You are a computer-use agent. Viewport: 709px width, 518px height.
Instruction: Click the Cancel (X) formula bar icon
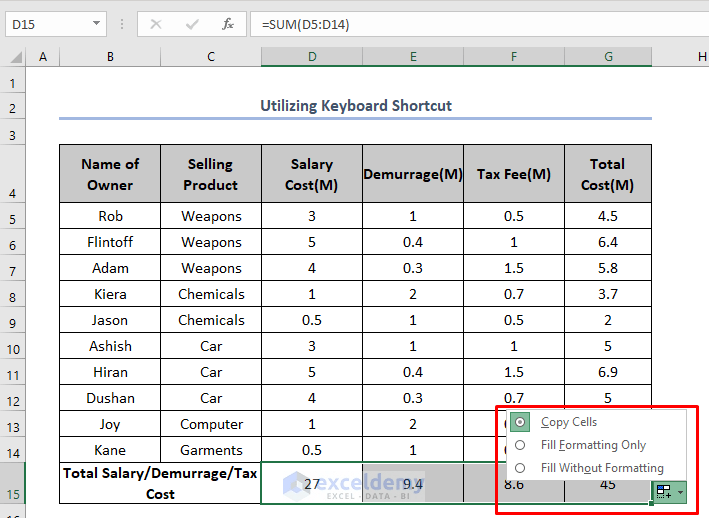tap(156, 24)
